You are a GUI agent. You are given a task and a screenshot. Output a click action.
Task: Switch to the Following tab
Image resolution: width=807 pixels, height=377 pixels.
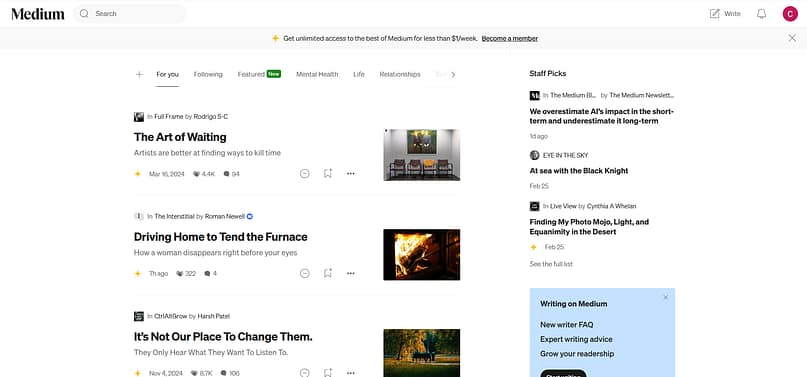coord(208,75)
